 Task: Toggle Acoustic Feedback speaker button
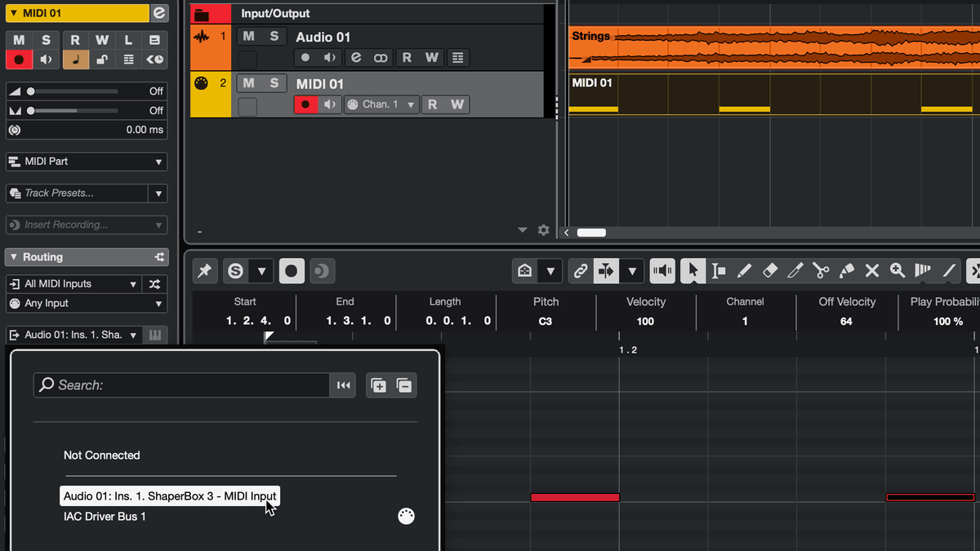(x=662, y=271)
